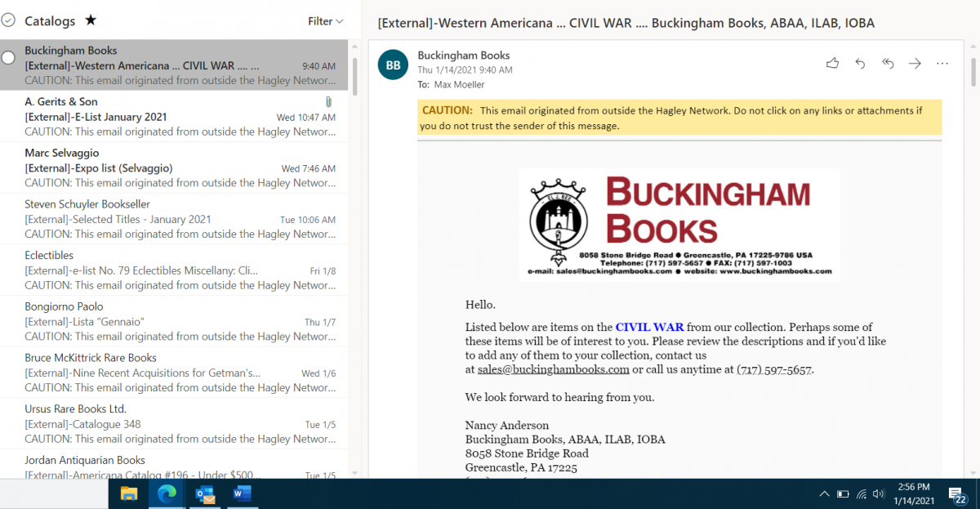
Task: Launch Word from the taskbar
Action: click(242, 493)
